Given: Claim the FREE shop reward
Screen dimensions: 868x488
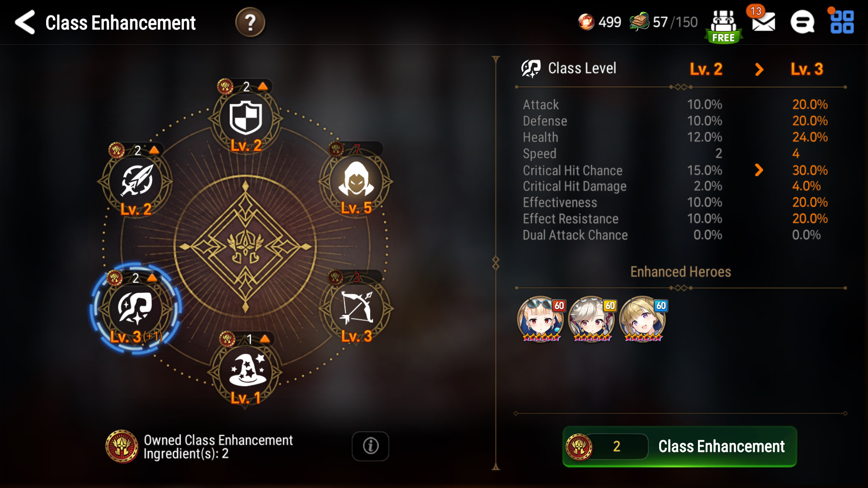Looking at the screenshot, I should (x=723, y=26).
